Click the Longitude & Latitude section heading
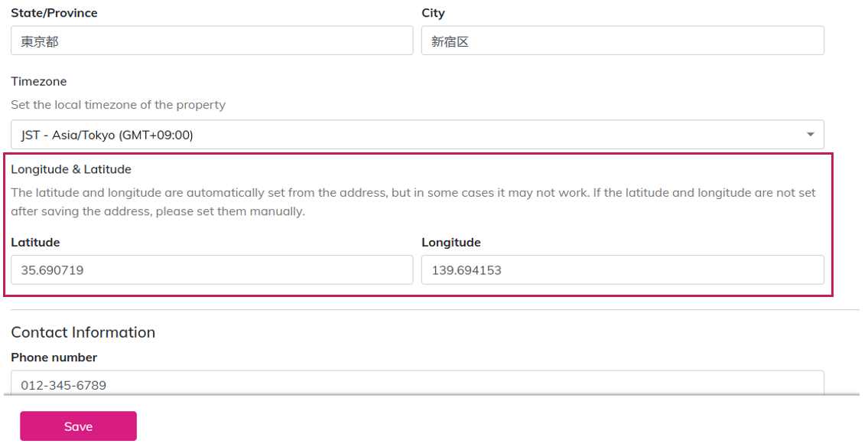The image size is (868, 444). (x=71, y=169)
